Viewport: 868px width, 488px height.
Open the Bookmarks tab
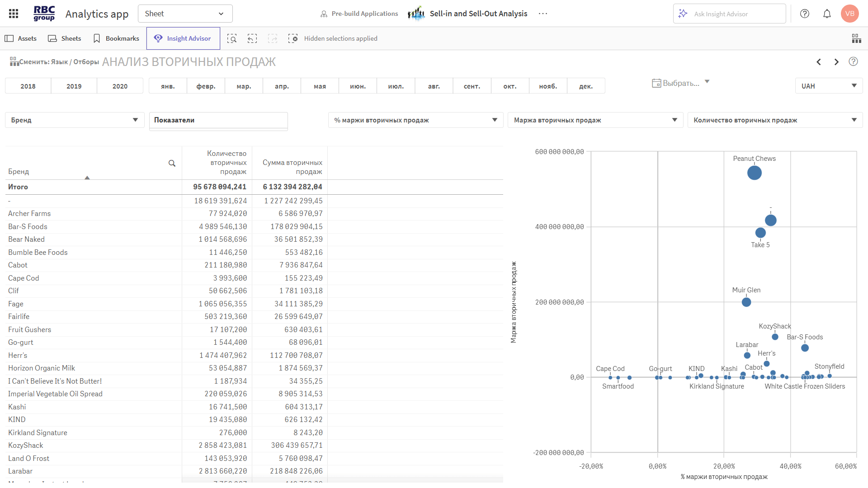[116, 38]
